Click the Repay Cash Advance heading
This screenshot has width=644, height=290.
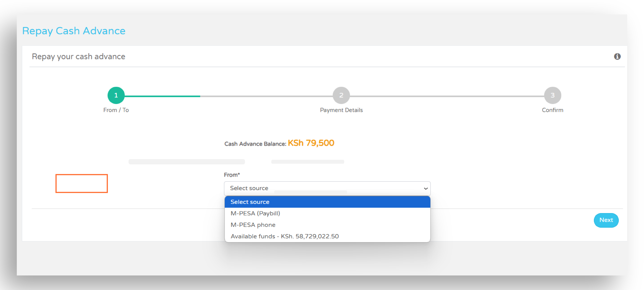coord(74,31)
